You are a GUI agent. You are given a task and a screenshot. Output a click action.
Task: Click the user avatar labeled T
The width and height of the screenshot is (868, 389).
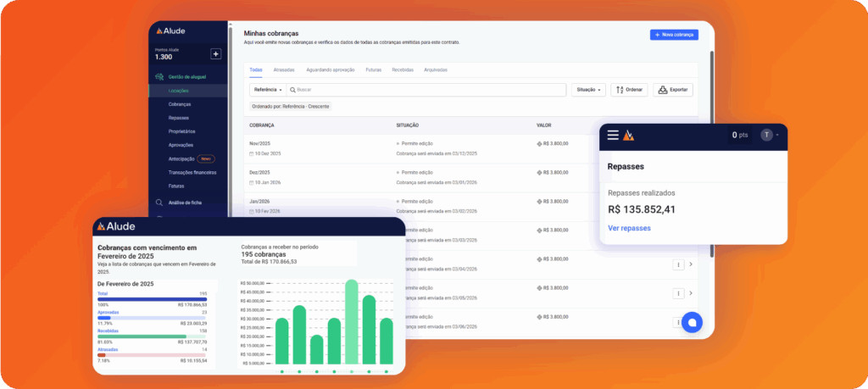click(767, 135)
